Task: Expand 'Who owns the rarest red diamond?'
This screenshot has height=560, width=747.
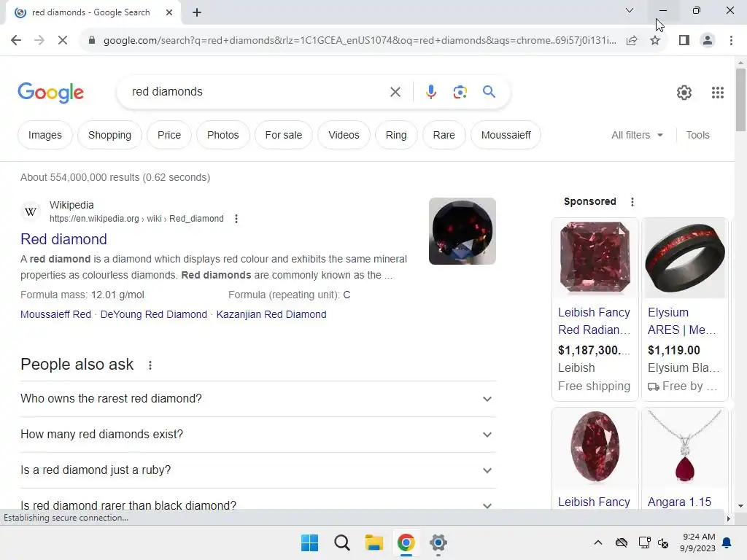Action: click(258, 399)
